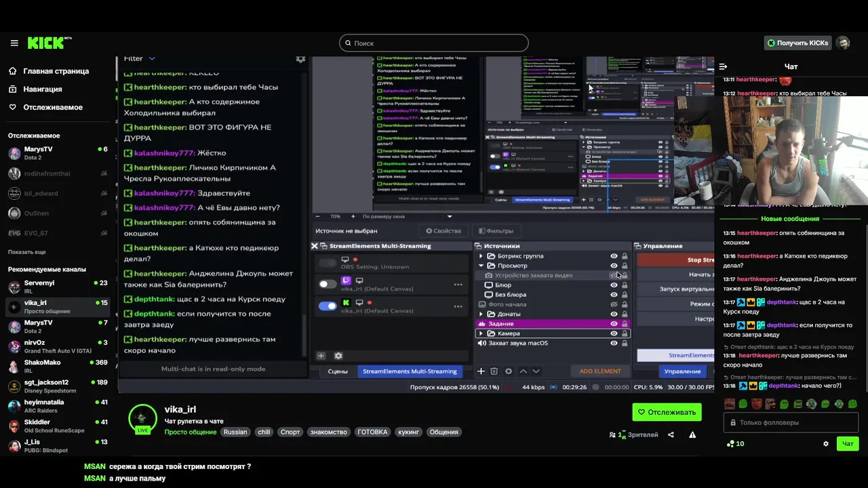Open the KICKs points balance showing 10
The width and height of the screenshot is (868, 488).
coord(736,444)
